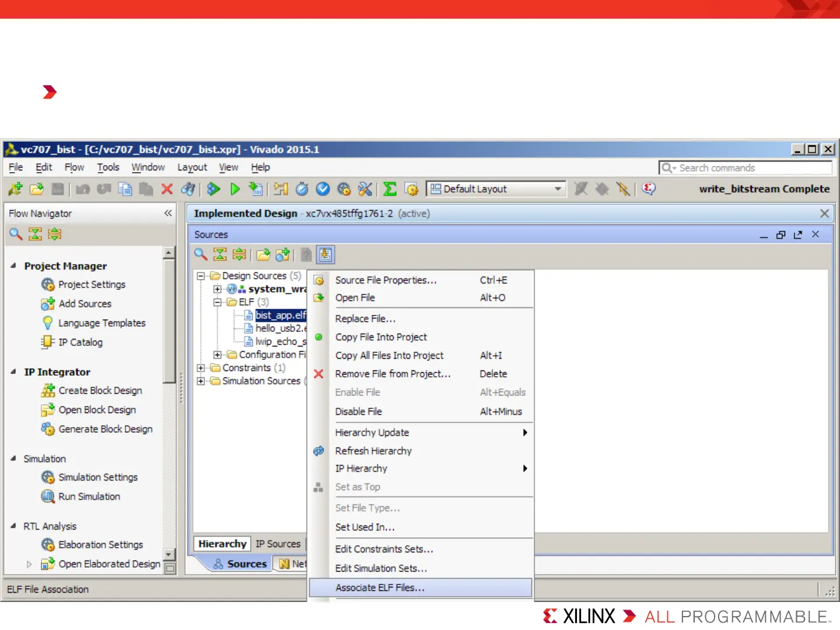
Task: Click the messages speech-bubble toolbar icon
Action: [x=649, y=188]
